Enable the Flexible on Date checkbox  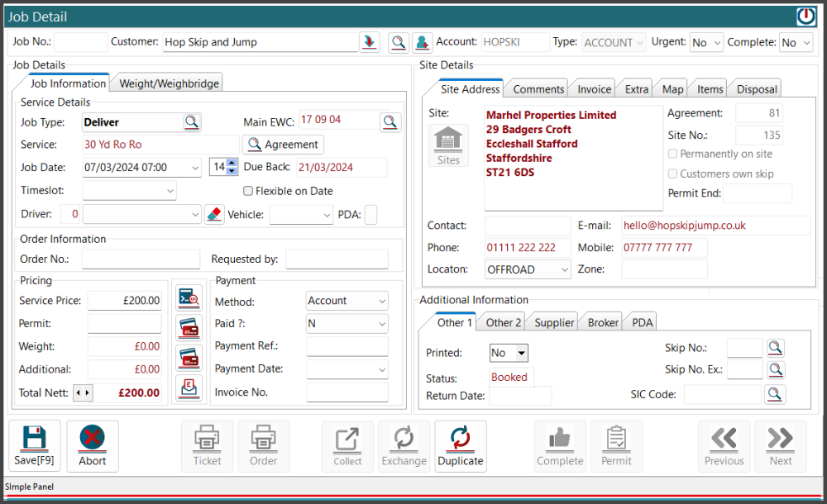(x=248, y=192)
